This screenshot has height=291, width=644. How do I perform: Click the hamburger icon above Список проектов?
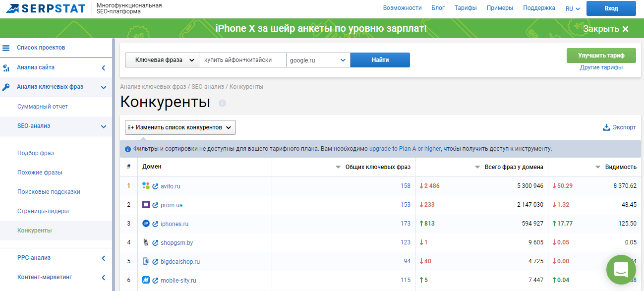pos(6,47)
